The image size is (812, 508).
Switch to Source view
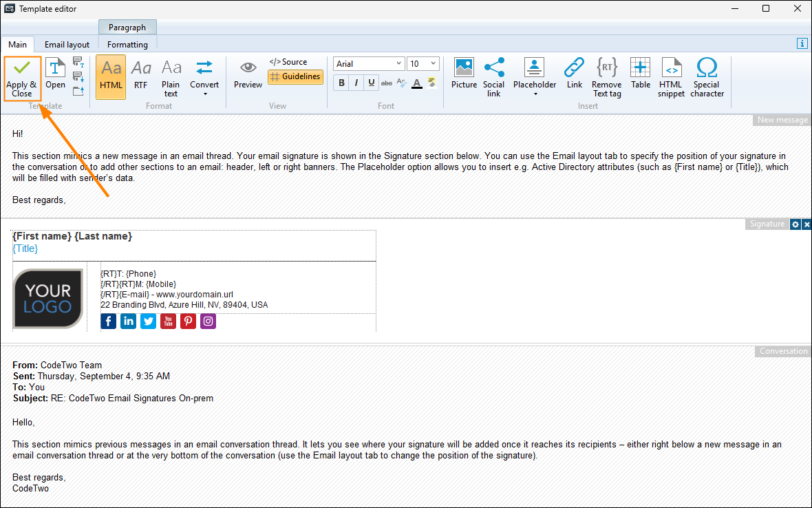click(288, 62)
